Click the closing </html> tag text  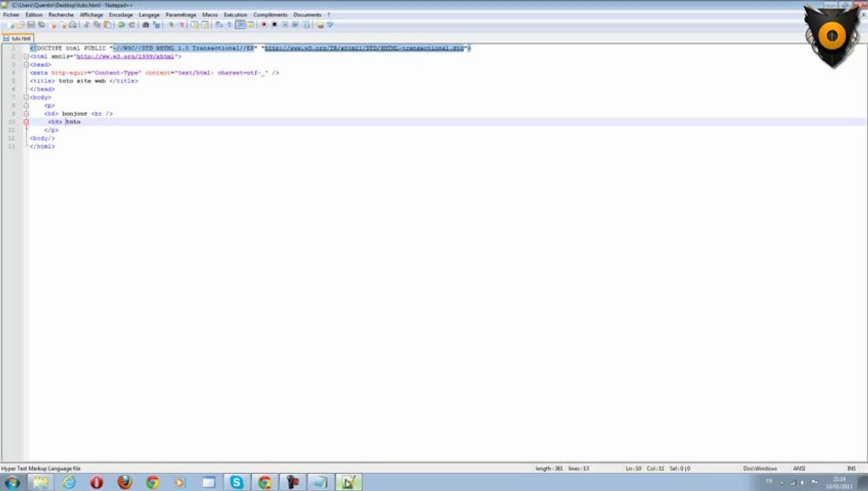(42, 147)
